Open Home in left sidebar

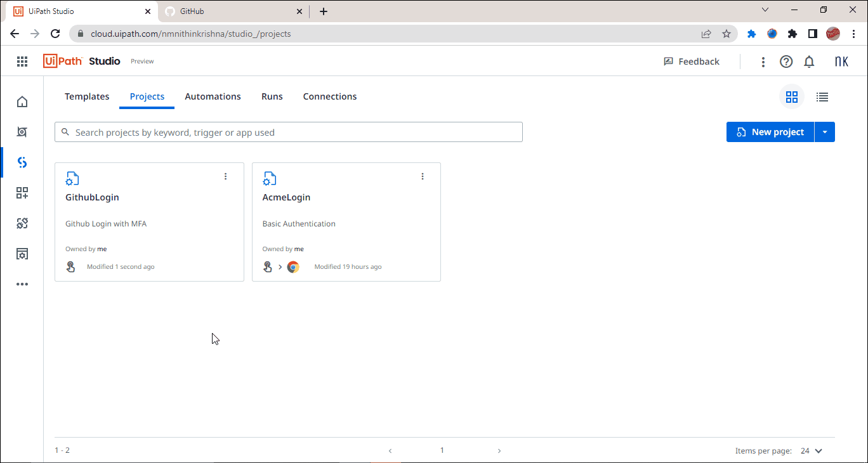coord(22,101)
